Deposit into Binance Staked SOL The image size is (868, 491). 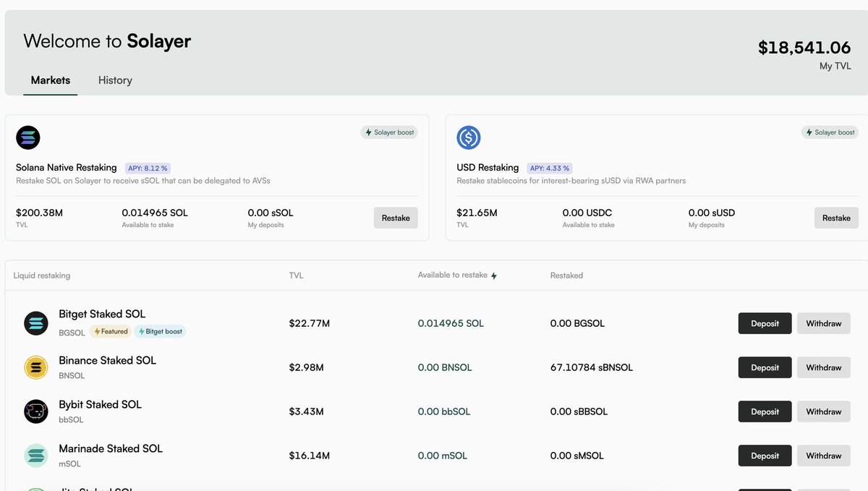click(x=765, y=367)
